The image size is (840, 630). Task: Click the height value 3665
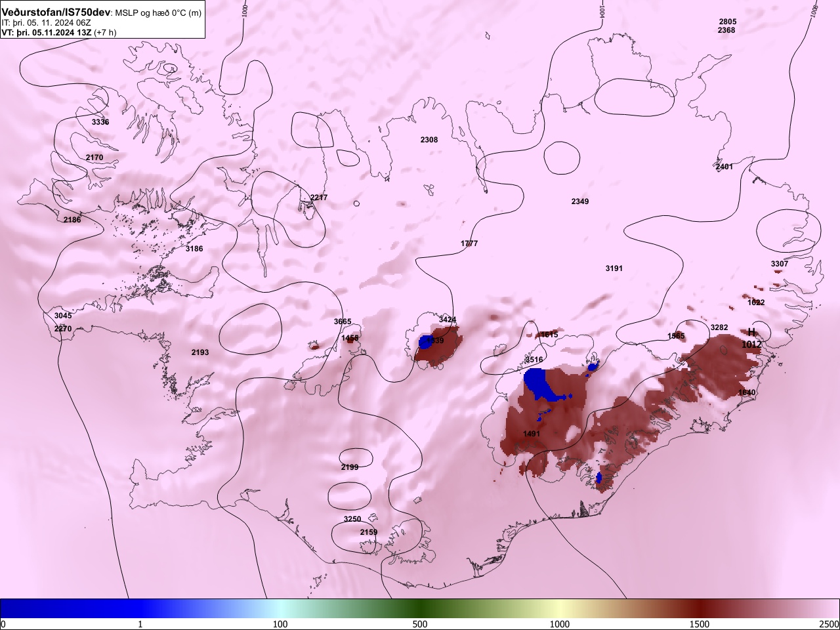(343, 322)
